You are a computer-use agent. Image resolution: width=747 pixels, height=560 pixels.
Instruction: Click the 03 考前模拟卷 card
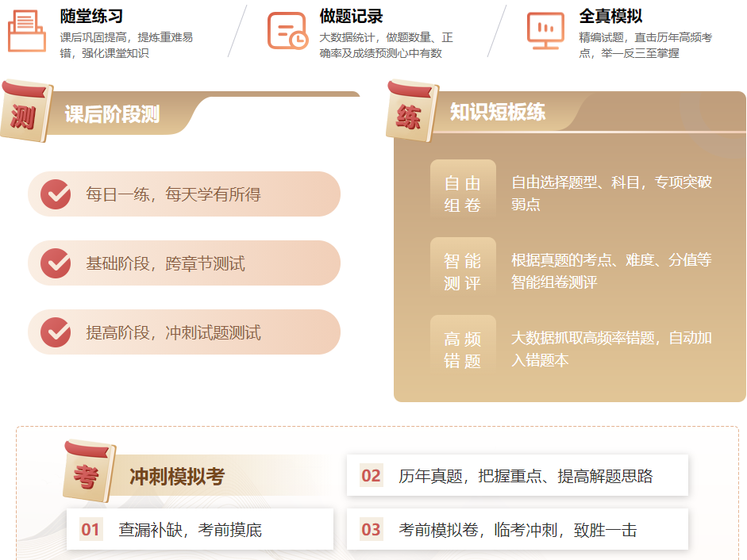(x=517, y=529)
